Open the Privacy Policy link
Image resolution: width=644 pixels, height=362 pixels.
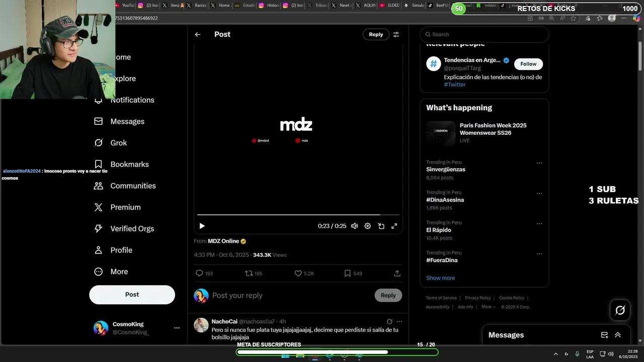[x=478, y=298]
